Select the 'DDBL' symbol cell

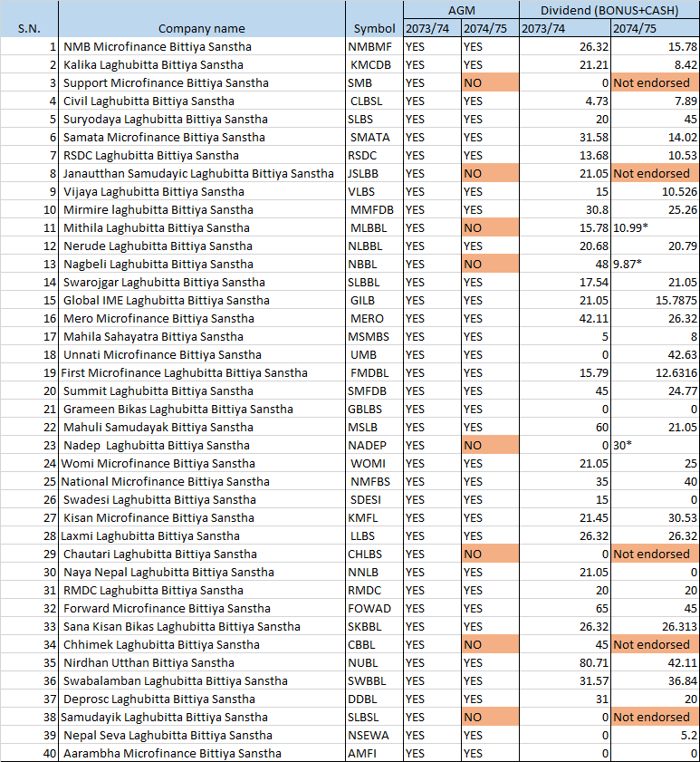tap(374, 699)
